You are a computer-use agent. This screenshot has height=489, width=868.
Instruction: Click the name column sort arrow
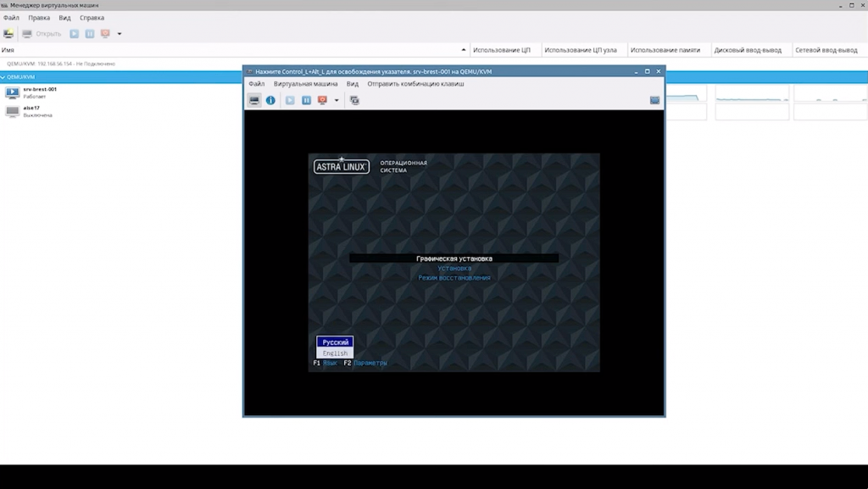(464, 50)
